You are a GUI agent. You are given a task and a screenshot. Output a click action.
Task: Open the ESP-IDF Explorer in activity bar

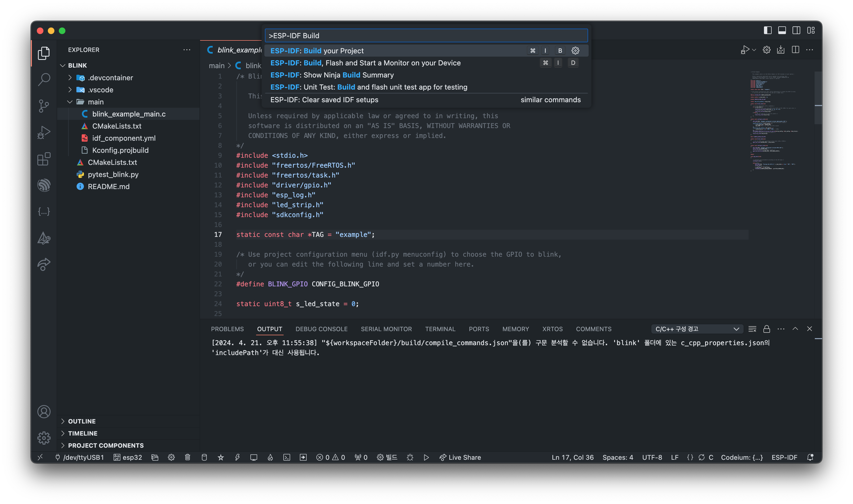[x=44, y=185]
